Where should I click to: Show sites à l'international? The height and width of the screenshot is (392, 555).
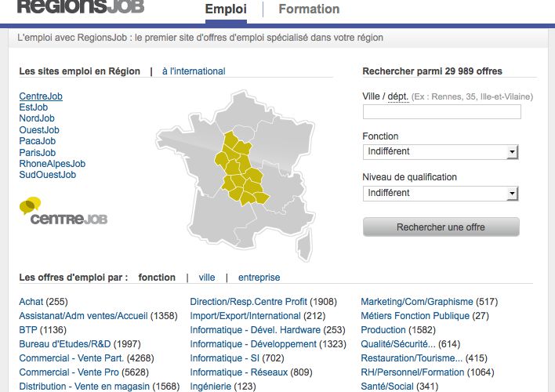click(194, 71)
